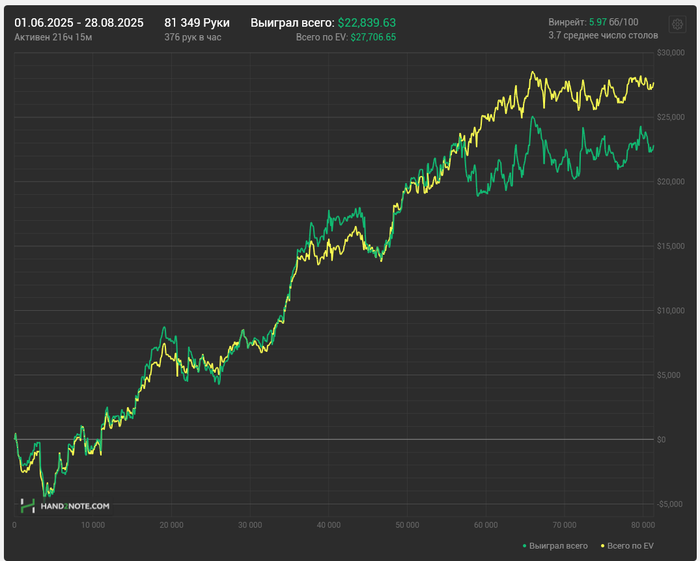700x561 pixels.
Task: Click the 40 000 x-axis label
Action: pyautogui.click(x=329, y=525)
